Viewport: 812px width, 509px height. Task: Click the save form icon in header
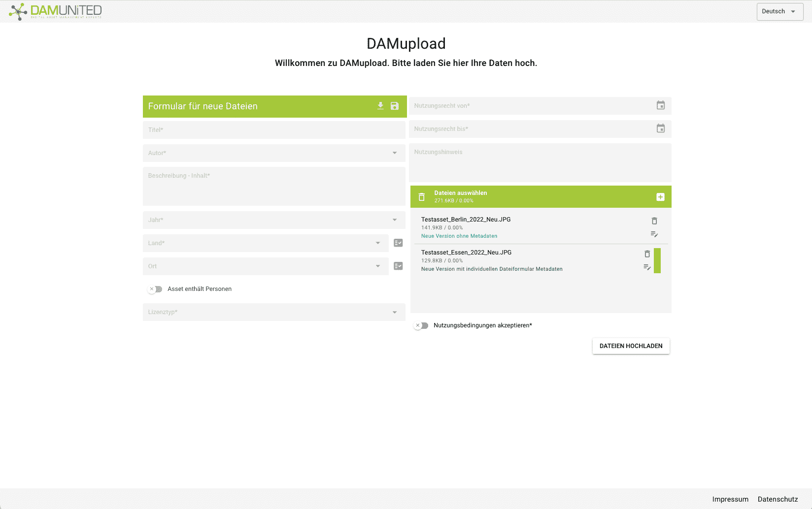click(x=395, y=106)
